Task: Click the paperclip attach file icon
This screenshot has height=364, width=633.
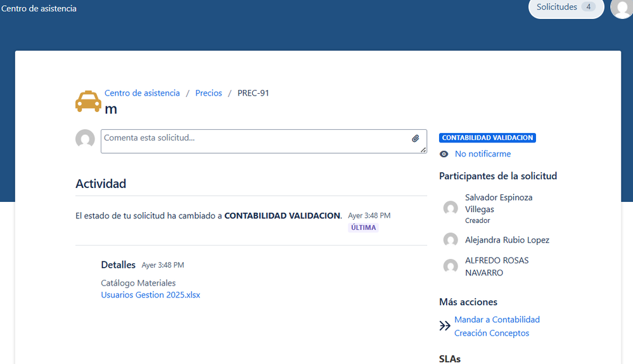Action: click(416, 139)
